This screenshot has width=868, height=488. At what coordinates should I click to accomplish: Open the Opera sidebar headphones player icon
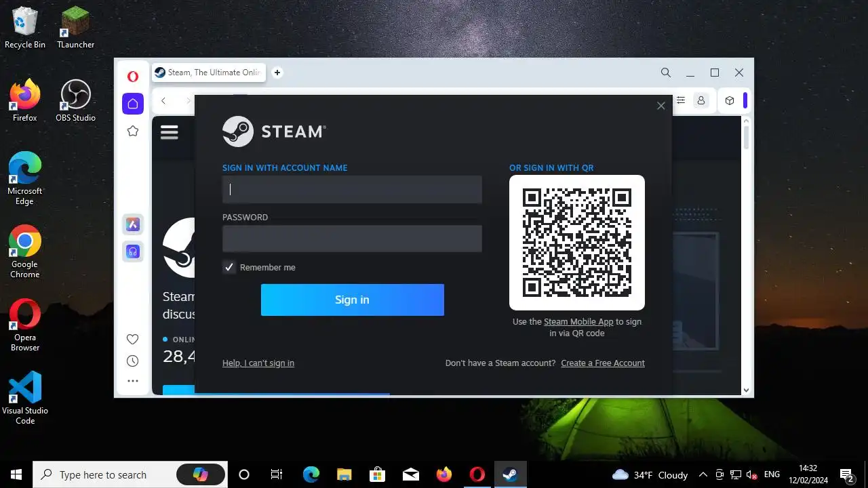(133, 251)
